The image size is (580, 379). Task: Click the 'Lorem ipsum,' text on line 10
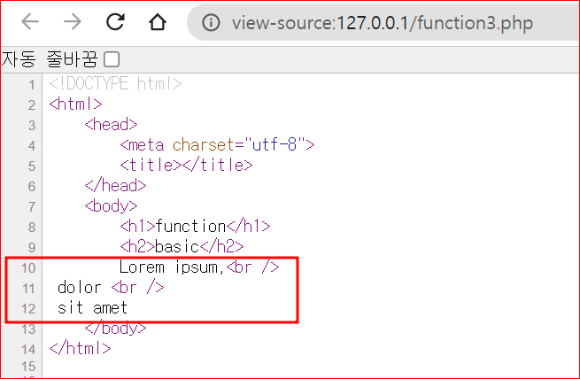172,267
